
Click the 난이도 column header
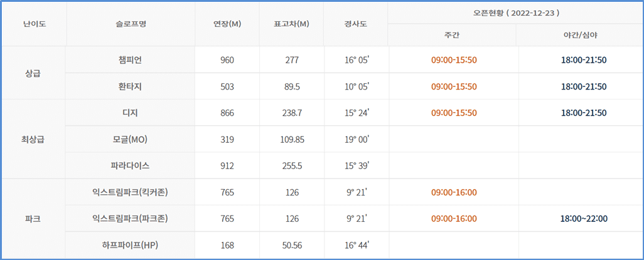point(35,24)
